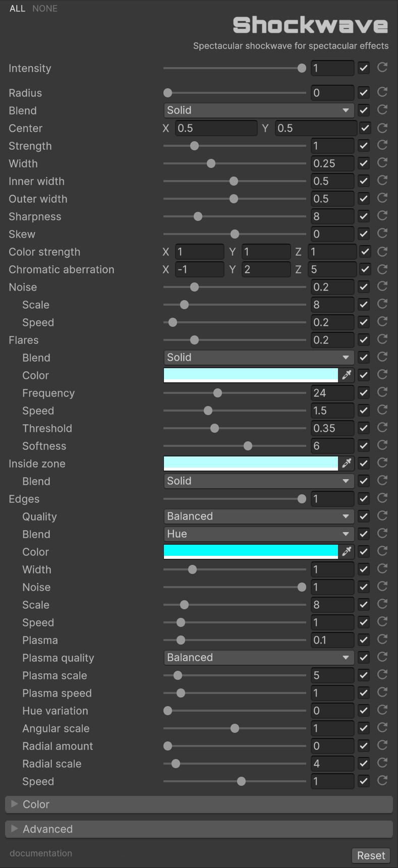Screen dimensions: 398x868
Task: Click the eyedropper beside Edges Color
Action: coord(347,551)
